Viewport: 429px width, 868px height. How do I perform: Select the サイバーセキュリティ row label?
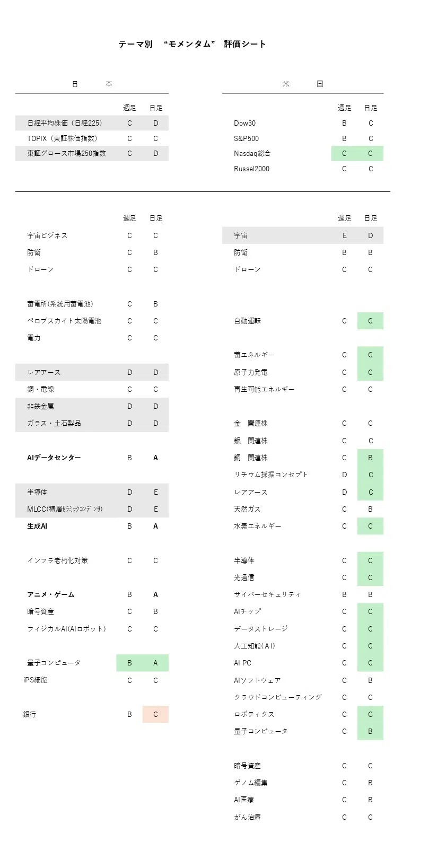click(267, 594)
